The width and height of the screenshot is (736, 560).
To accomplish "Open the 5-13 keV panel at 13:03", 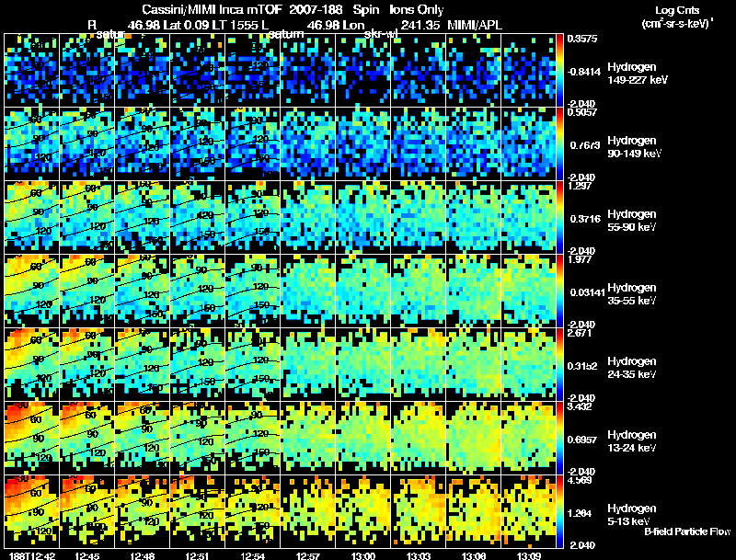I will point(419,511).
